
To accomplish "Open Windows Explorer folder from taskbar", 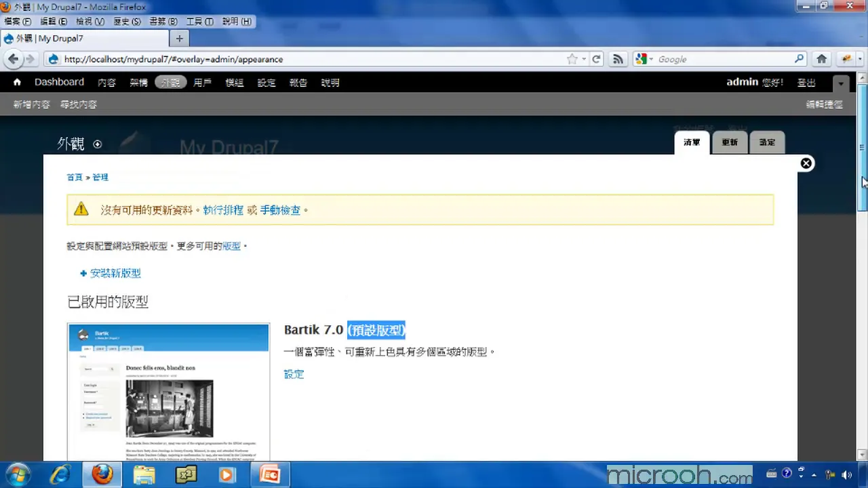I will pos(144,474).
